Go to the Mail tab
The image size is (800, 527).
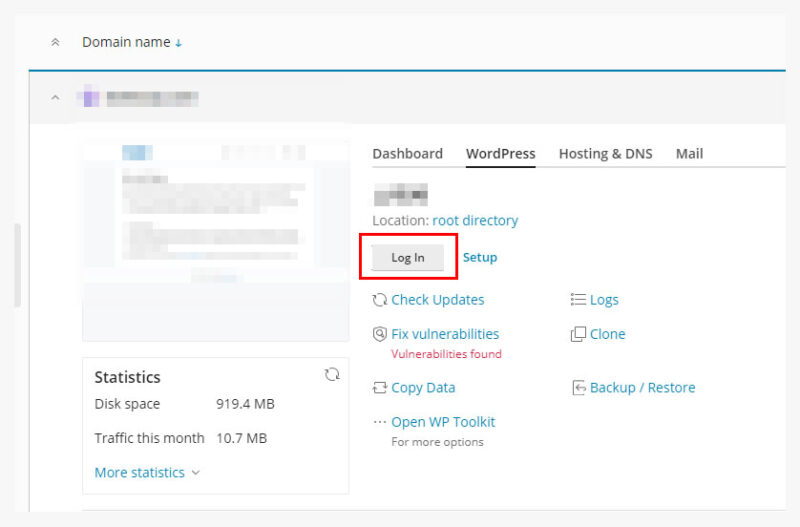point(689,154)
